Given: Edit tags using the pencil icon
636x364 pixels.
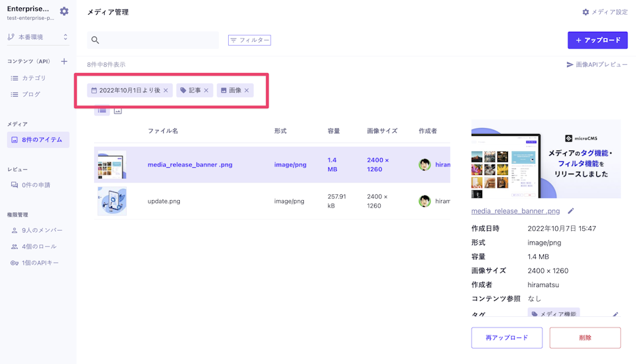Looking at the screenshot, I should (615, 314).
